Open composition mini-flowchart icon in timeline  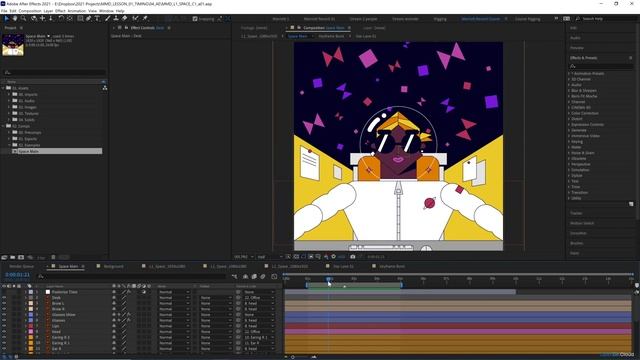234,277
